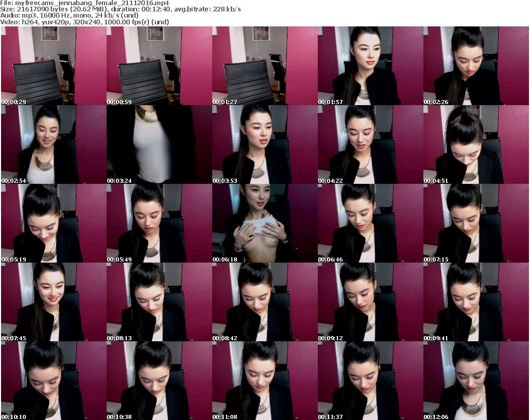Select the thumbnail marked 00:11:08
The height and width of the screenshot is (420, 530).
point(264,381)
